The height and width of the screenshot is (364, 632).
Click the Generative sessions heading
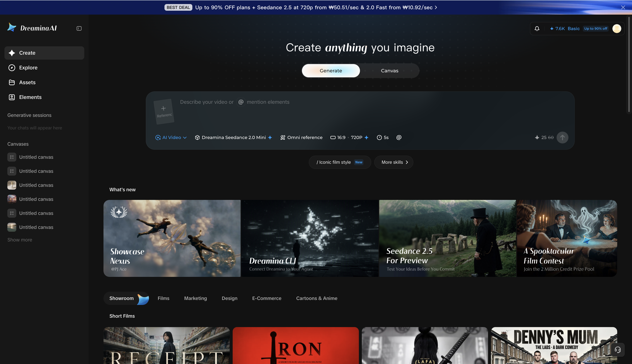(29, 115)
